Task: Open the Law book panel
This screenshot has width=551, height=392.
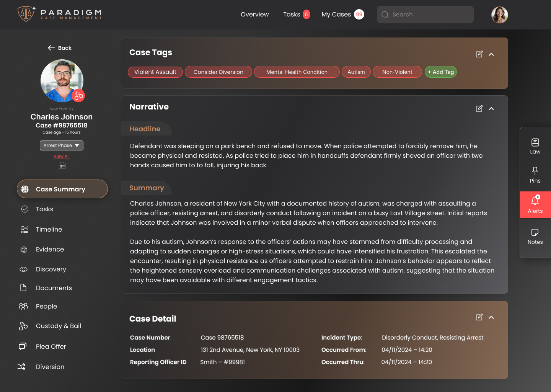Action: [x=535, y=146]
